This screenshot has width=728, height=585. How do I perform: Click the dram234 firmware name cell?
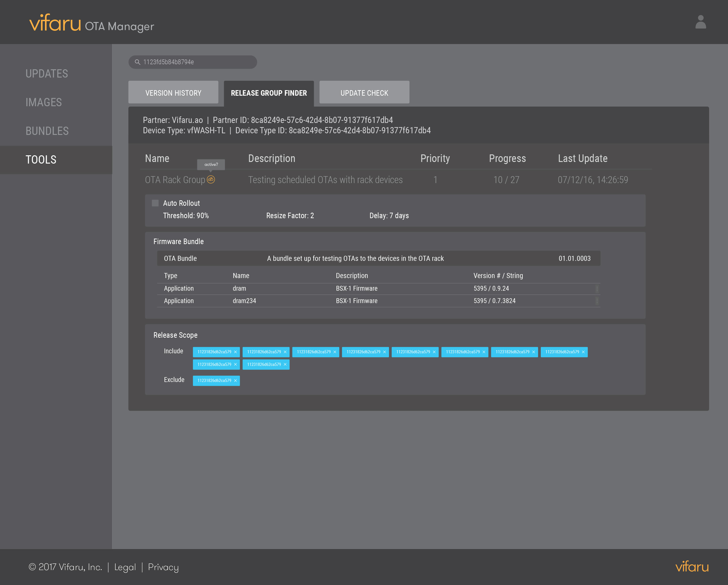(244, 301)
